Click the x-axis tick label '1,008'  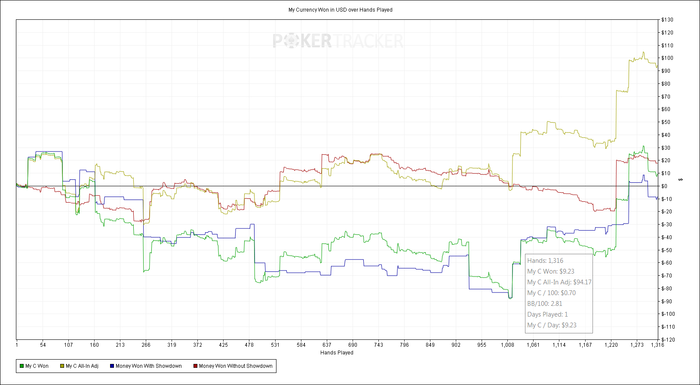coord(508,345)
